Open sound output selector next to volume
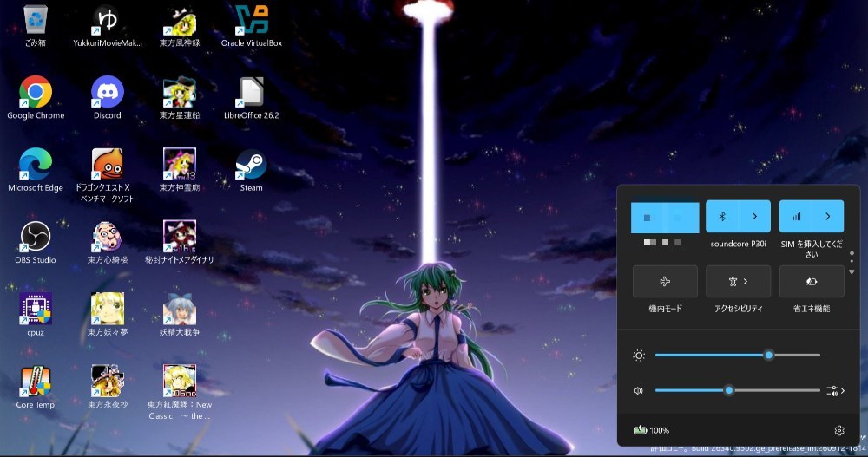Viewport: 868px width, 457px height. [x=835, y=390]
